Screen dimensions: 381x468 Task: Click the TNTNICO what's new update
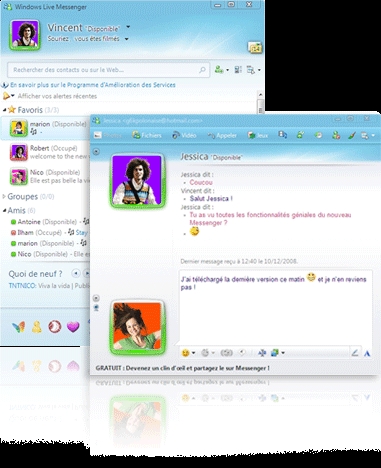tap(49, 286)
